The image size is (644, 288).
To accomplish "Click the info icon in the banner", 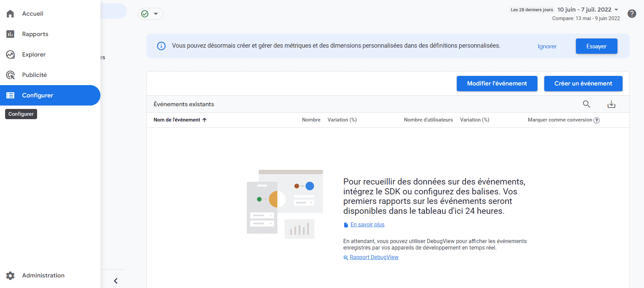I will [161, 46].
